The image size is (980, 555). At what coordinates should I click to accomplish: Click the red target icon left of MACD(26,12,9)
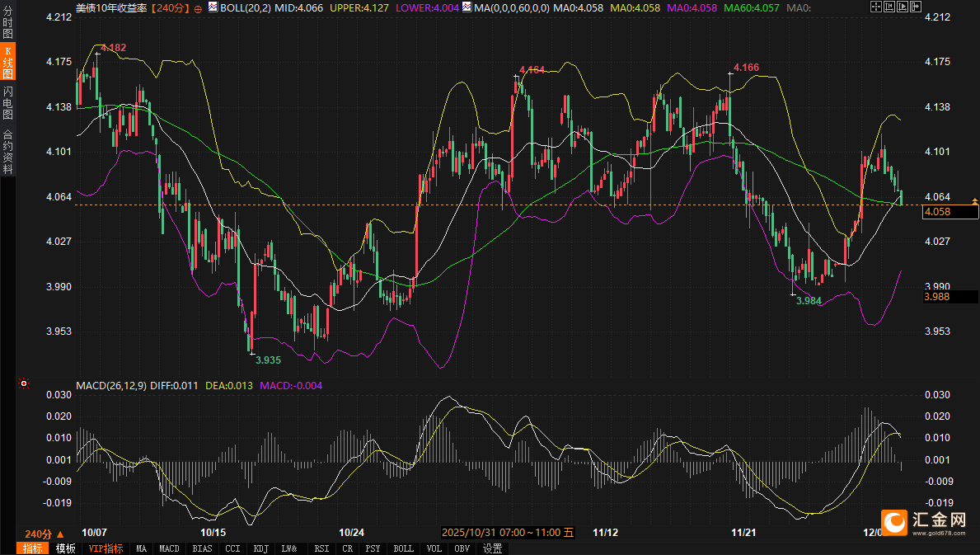click(x=24, y=383)
